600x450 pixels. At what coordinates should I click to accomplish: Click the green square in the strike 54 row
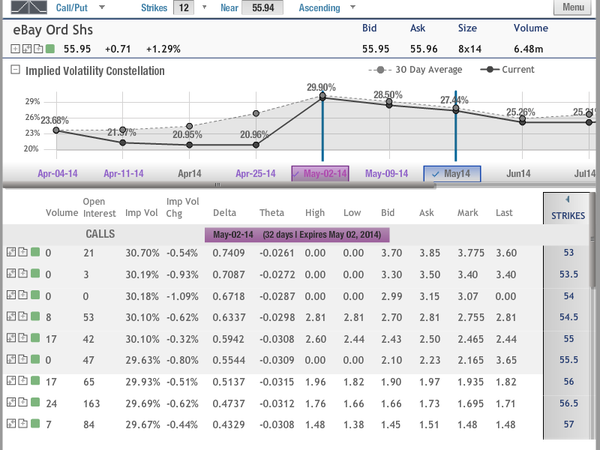(x=35, y=295)
